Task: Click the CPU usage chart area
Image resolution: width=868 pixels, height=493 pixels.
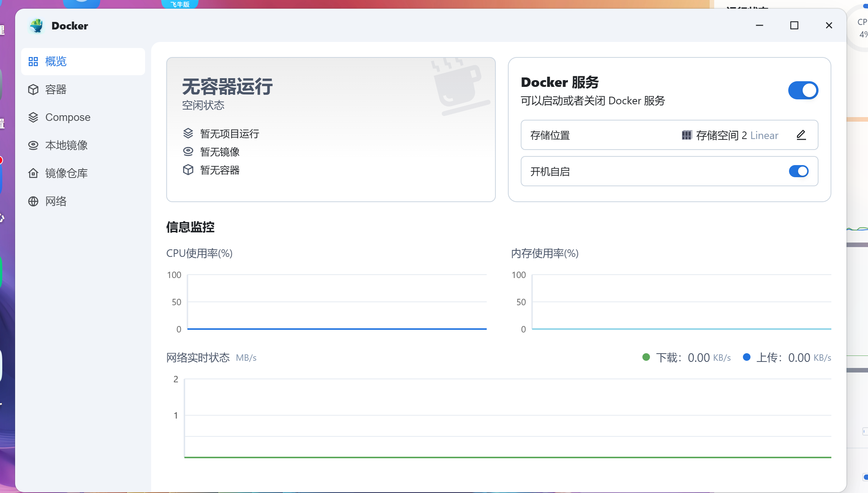Action: click(x=336, y=302)
